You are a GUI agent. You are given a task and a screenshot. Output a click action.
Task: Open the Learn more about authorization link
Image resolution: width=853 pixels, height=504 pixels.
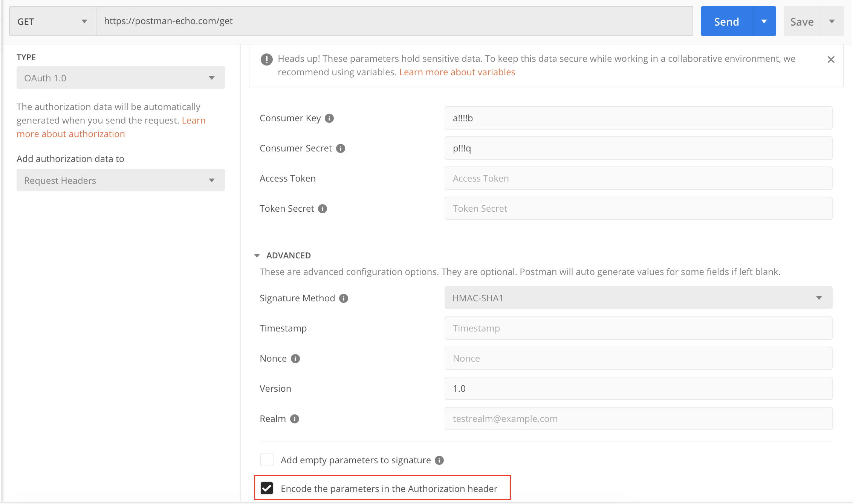click(x=70, y=133)
